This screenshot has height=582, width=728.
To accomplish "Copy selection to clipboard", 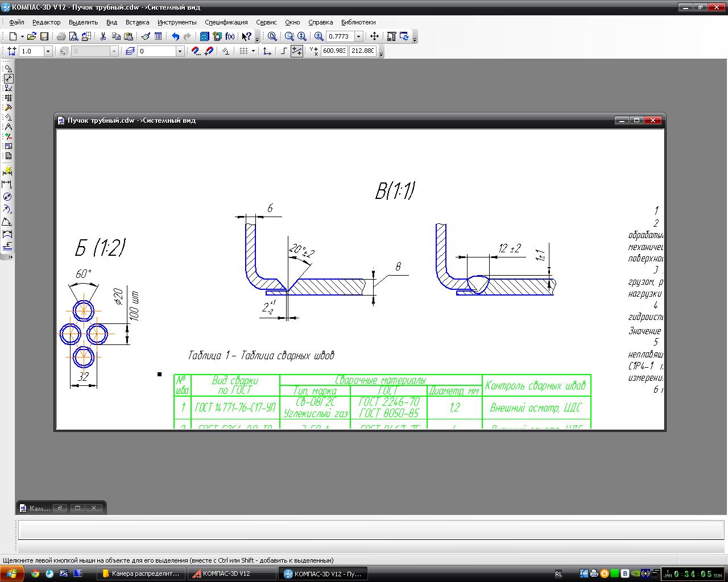I will coord(116,36).
